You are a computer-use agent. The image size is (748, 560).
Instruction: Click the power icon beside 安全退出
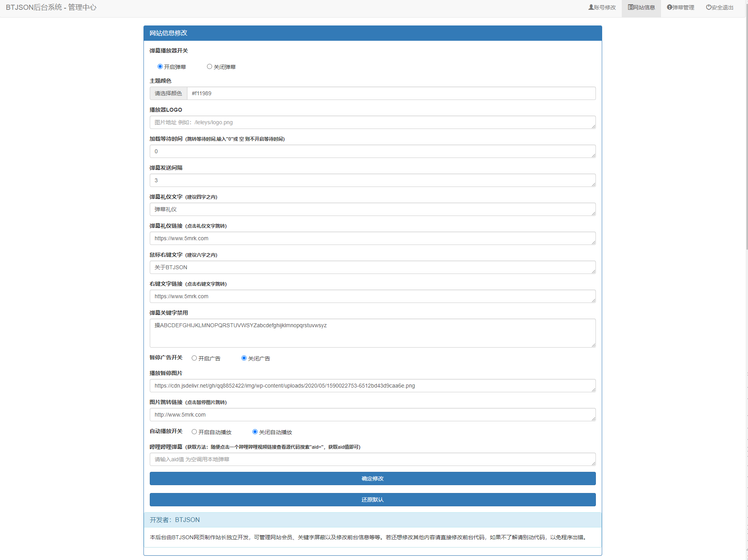708,7
